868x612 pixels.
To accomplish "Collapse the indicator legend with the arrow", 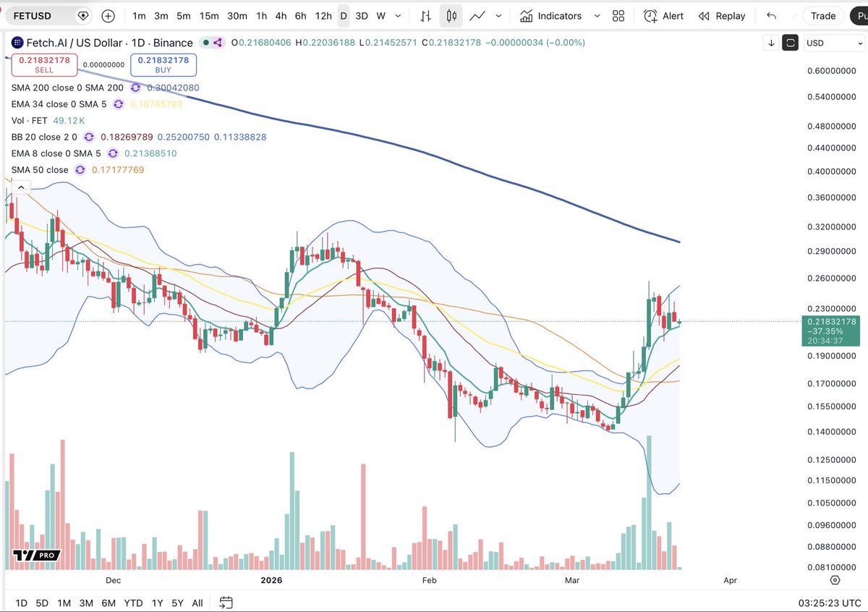I will click(20, 187).
